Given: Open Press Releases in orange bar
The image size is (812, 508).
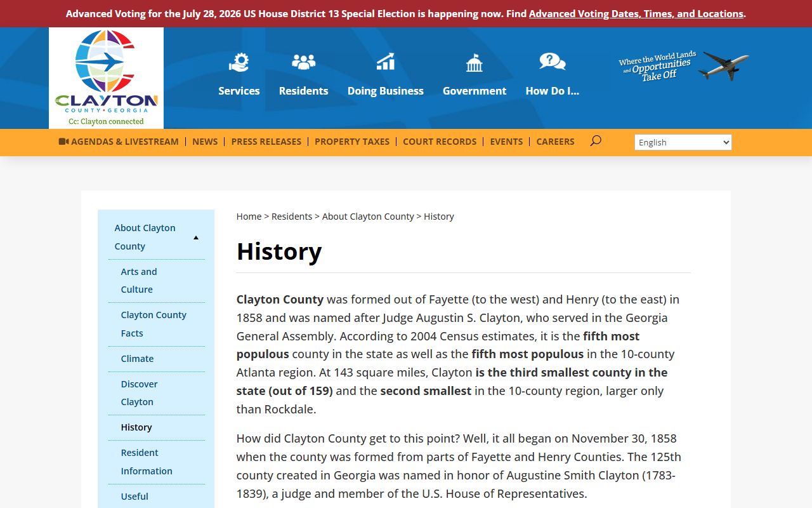Looking at the screenshot, I should (266, 142).
